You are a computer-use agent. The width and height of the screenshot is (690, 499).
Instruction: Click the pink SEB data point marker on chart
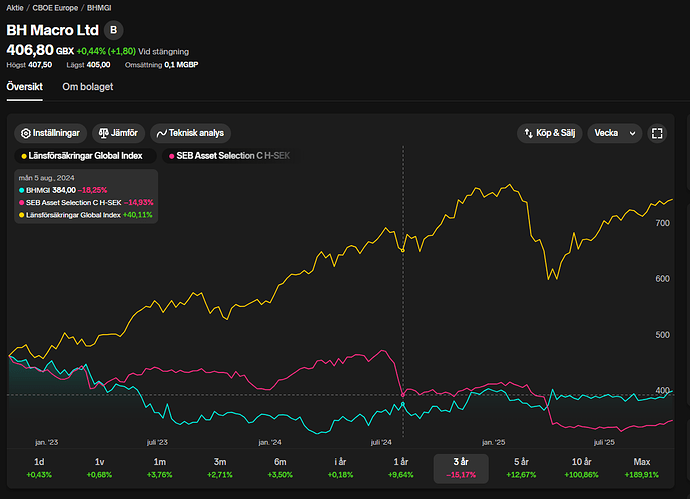402,395
